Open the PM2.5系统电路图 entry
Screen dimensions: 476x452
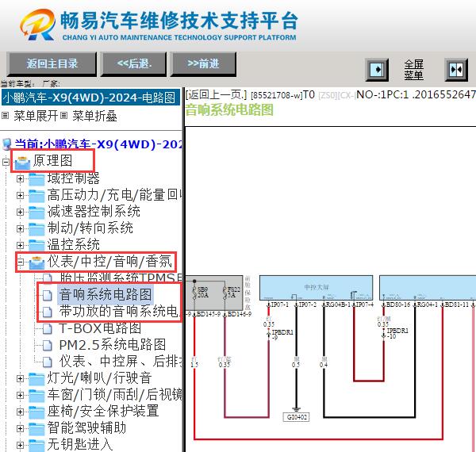click(x=113, y=345)
